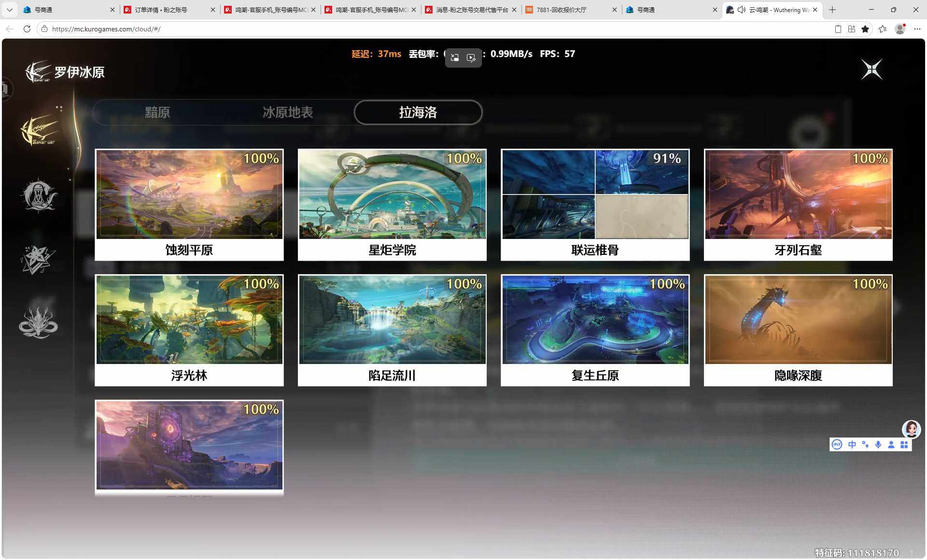Mute audio on the 云·鸣潮 tab
Viewport: 927px width, 560px height.
tap(742, 10)
